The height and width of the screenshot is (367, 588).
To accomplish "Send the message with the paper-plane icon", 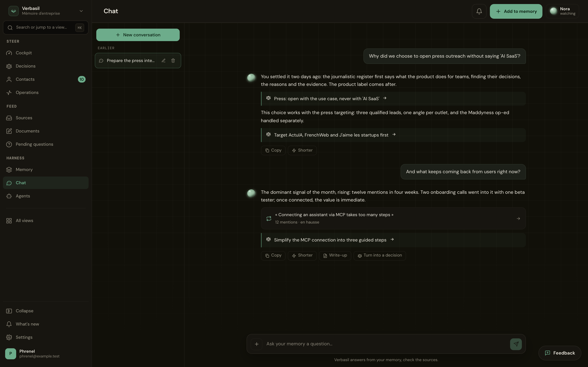I will pyautogui.click(x=516, y=344).
